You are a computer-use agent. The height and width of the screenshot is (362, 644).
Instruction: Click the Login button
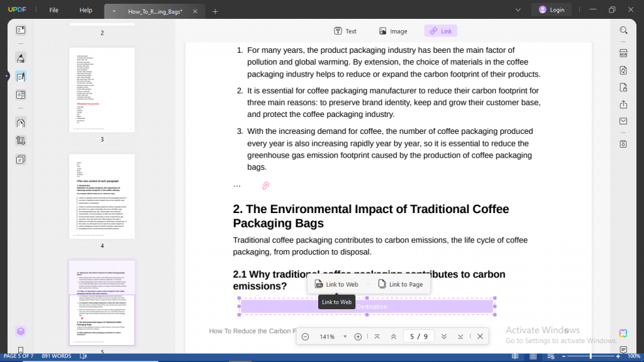pos(550,10)
